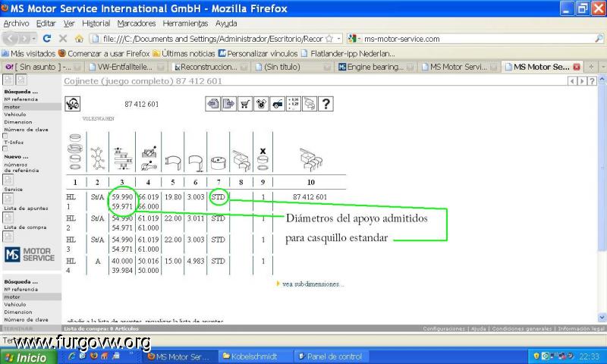Open the Archivo menu
607x364 pixels.
(x=16, y=24)
